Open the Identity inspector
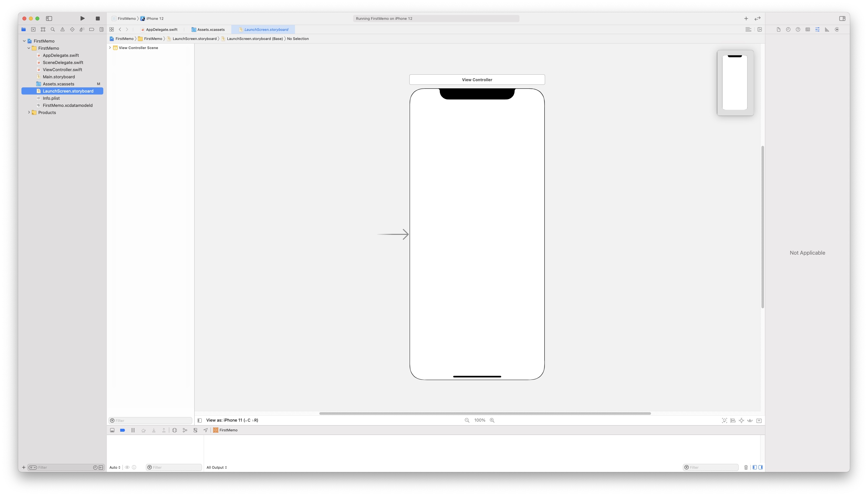Screen dimensions: 868x496 807,30
